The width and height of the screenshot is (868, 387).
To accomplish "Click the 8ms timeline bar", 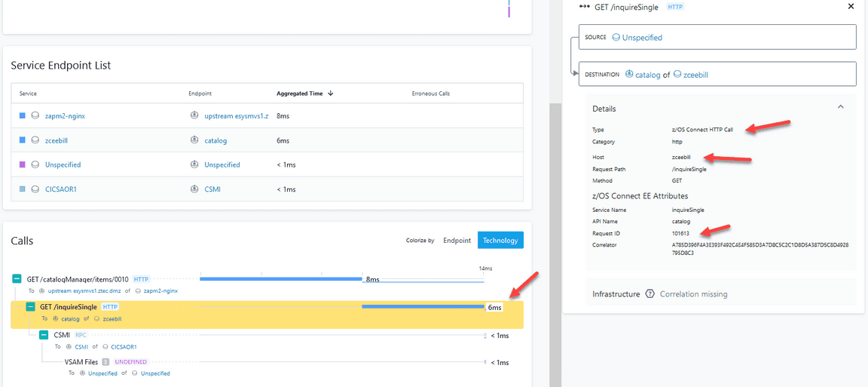I will (x=280, y=279).
